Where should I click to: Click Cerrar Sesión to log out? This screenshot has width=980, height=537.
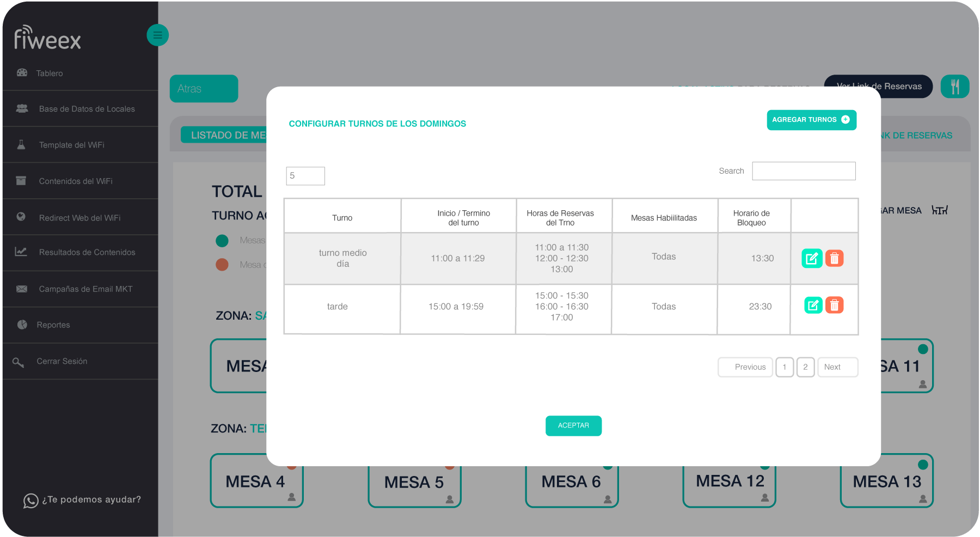coord(62,362)
